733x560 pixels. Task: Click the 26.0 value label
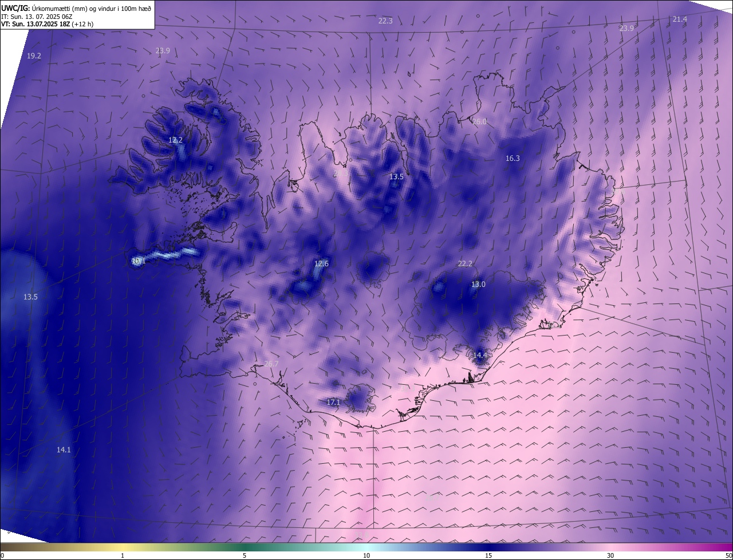[479, 122]
